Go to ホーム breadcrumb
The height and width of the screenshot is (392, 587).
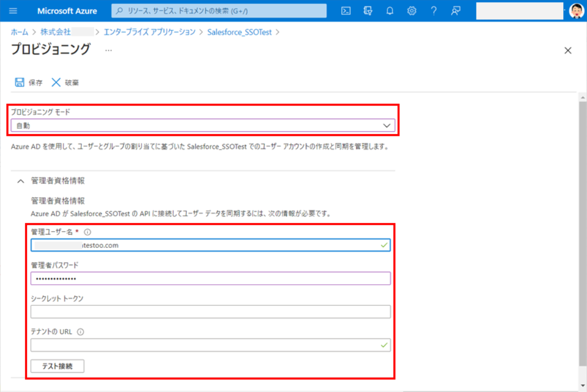(19, 32)
